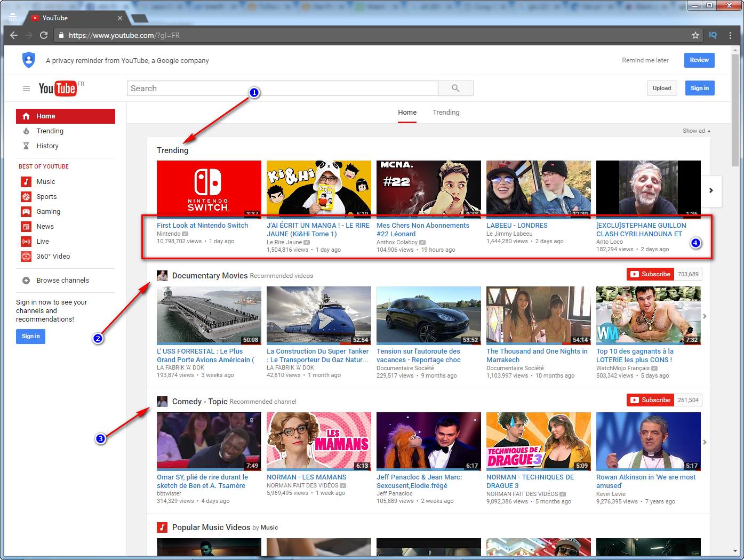Screen dimensions: 744x560
Task: Click the privacy shield icon
Action: (29, 60)
